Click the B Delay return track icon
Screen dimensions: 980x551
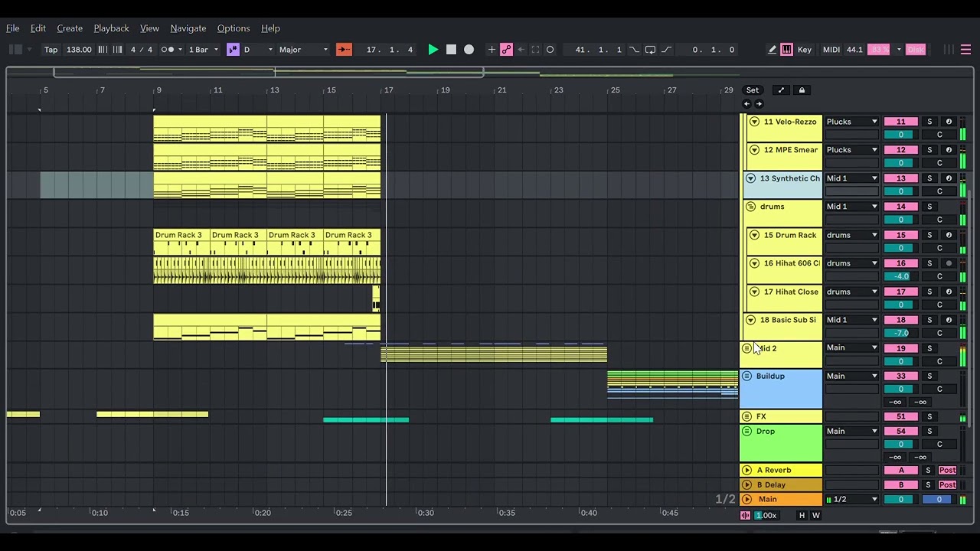(x=746, y=484)
